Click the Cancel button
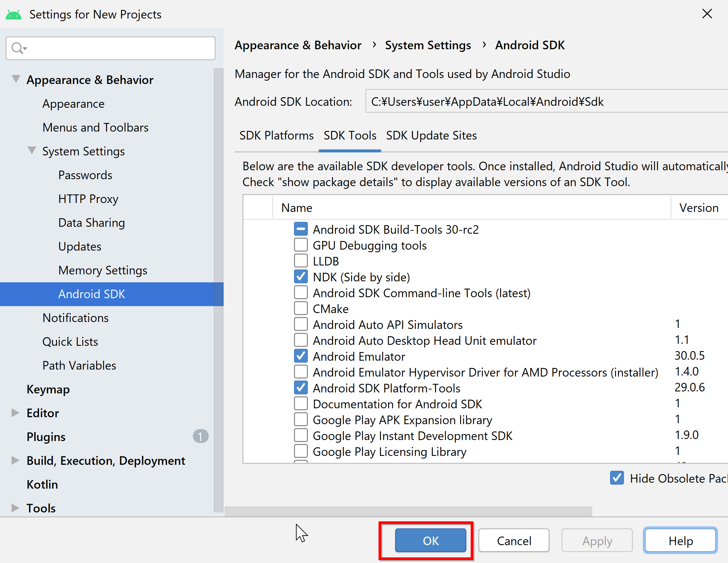 click(x=514, y=540)
